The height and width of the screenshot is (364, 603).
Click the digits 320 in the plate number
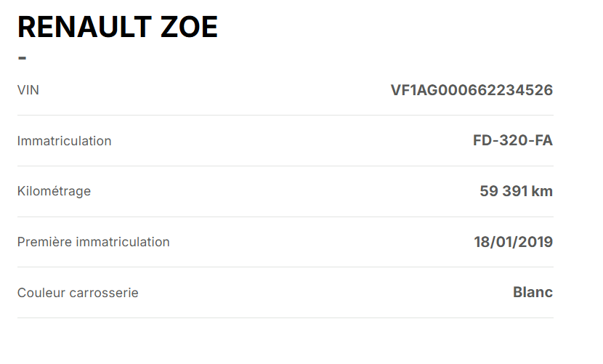(x=513, y=140)
